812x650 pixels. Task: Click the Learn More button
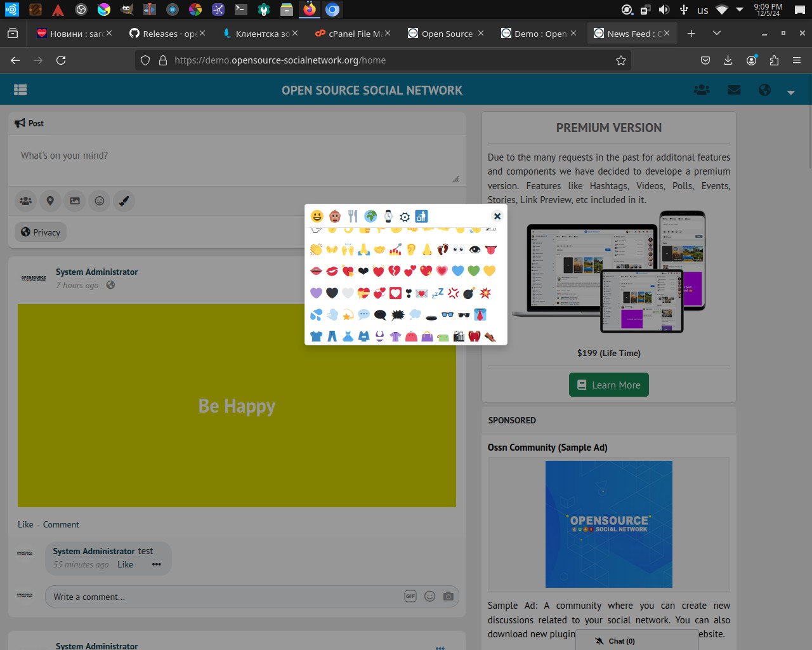[x=608, y=385]
